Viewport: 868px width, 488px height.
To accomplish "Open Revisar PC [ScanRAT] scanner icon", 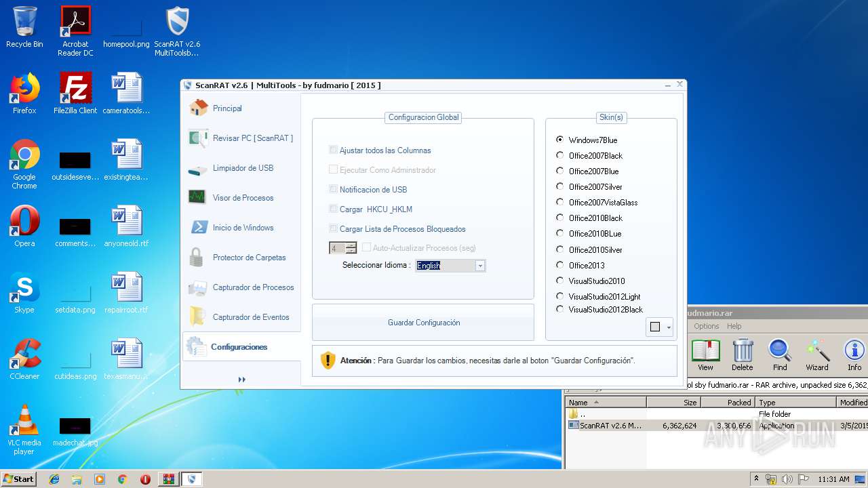I will [198, 138].
